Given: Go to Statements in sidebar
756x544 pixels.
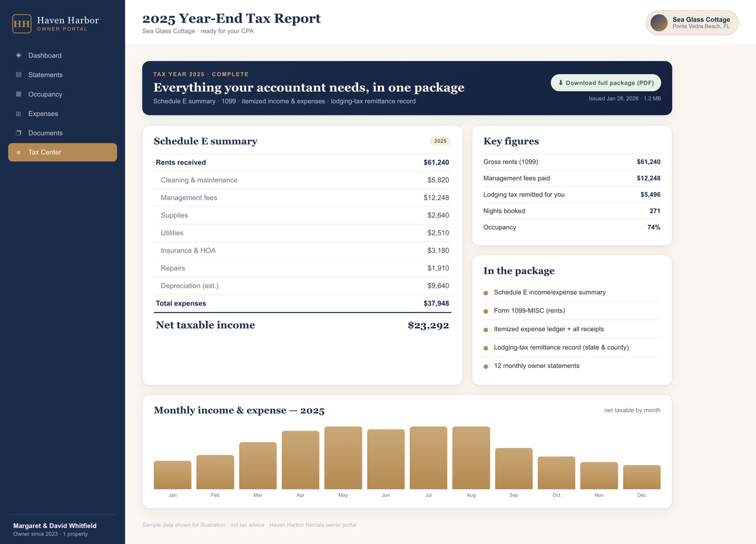Looking at the screenshot, I should [63, 74].
